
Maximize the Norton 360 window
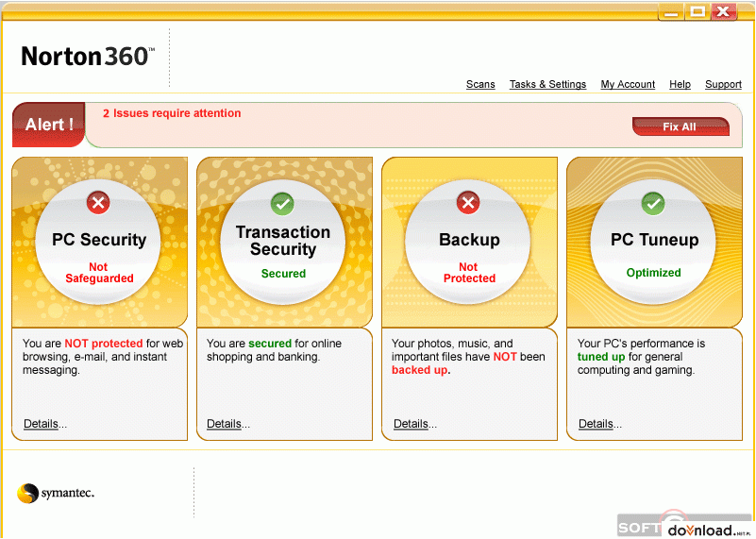697,11
